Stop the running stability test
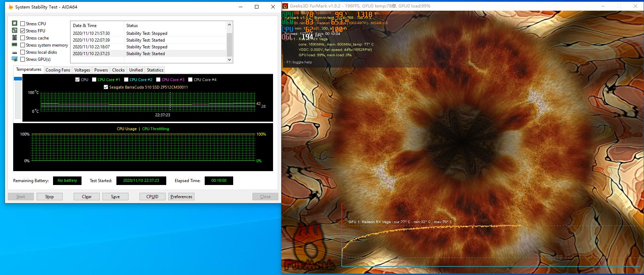 (x=49, y=197)
